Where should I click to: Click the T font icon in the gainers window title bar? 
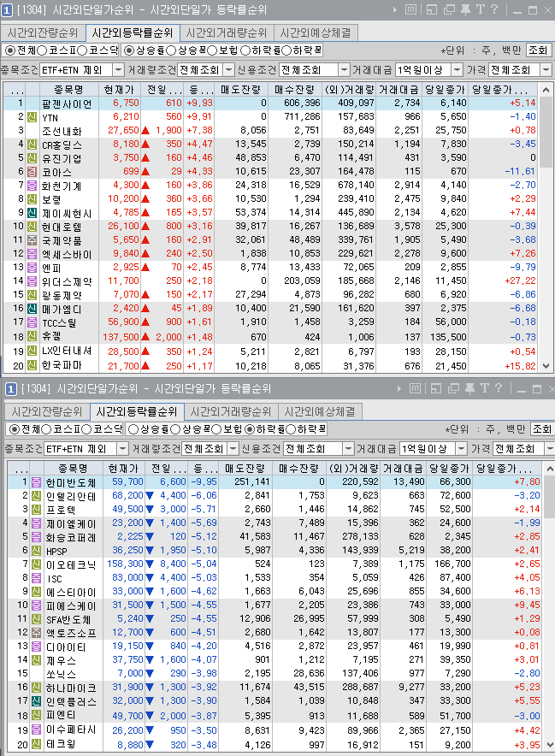click(481, 9)
